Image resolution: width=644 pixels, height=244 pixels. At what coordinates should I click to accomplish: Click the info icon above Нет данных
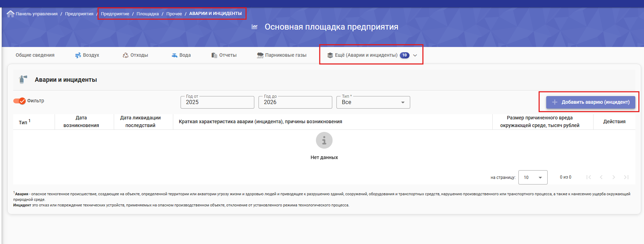coord(324,140)
